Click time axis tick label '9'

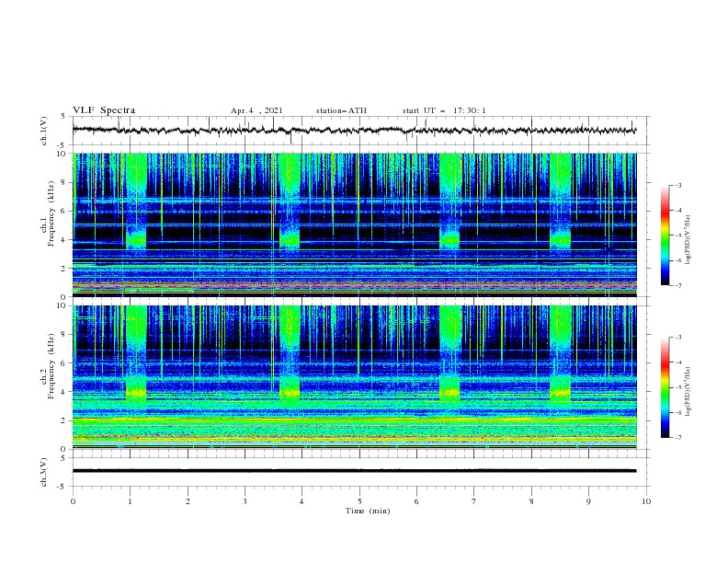pos(588,501)
